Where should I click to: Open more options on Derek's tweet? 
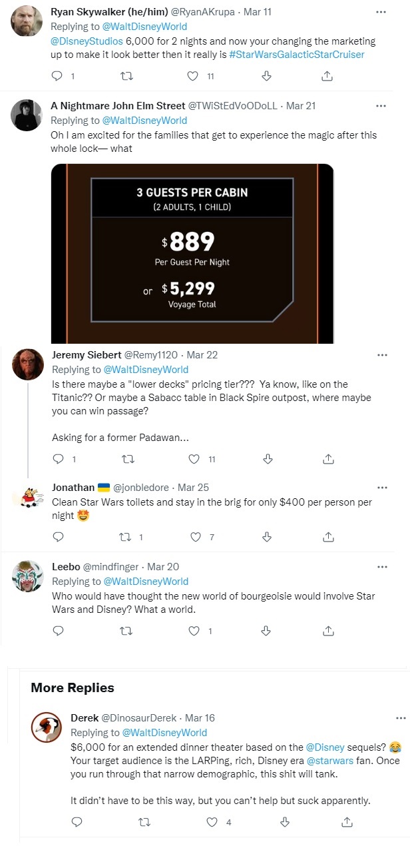(401, 718)
